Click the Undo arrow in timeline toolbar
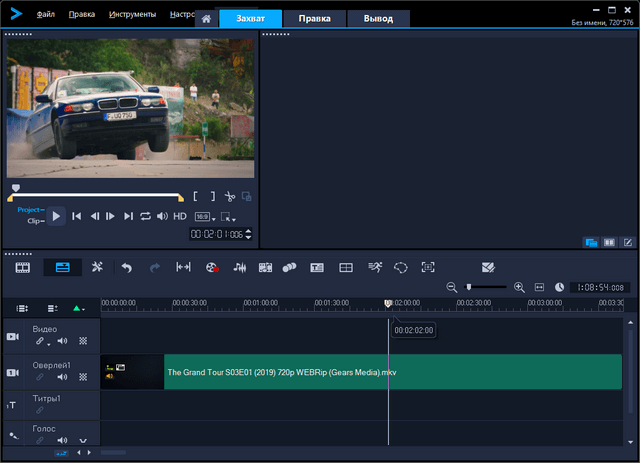The height and width of the screenshot is (463, 640). (x=126, y=267)
